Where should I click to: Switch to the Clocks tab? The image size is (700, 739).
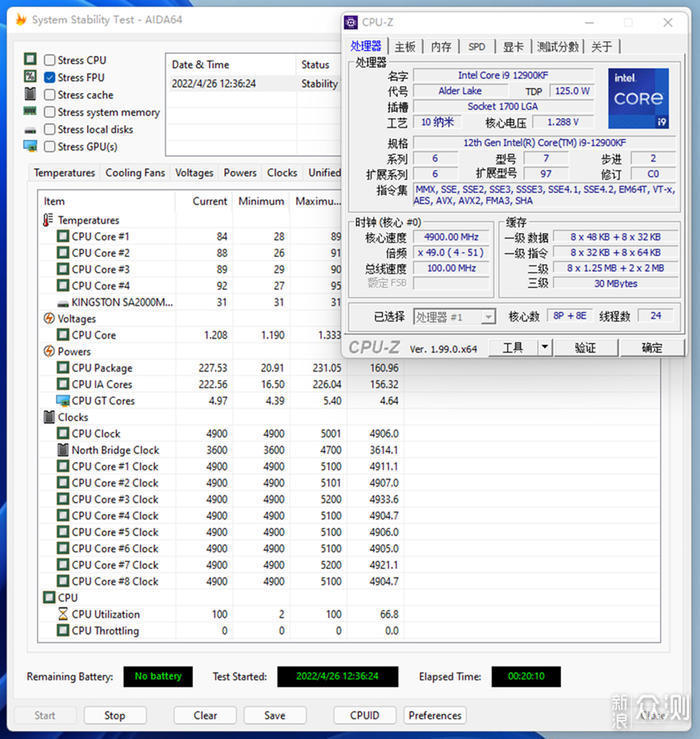[282, 173]
